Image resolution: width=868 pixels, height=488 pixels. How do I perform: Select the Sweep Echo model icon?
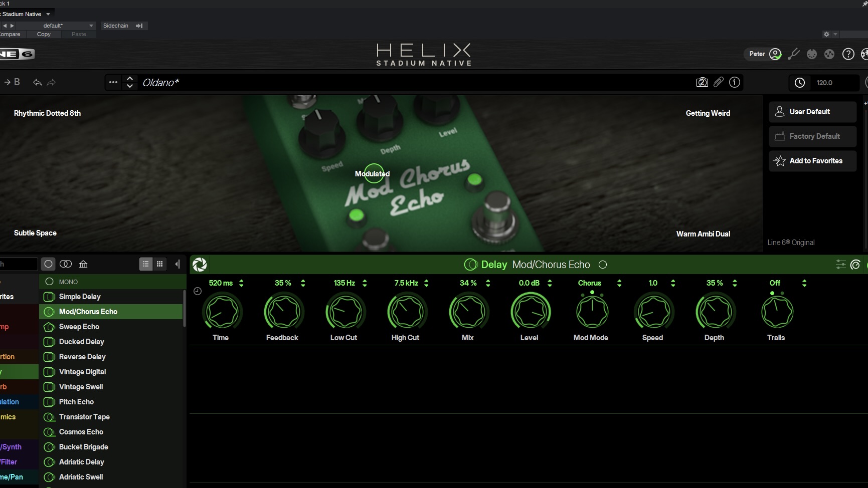coord(49,327)
